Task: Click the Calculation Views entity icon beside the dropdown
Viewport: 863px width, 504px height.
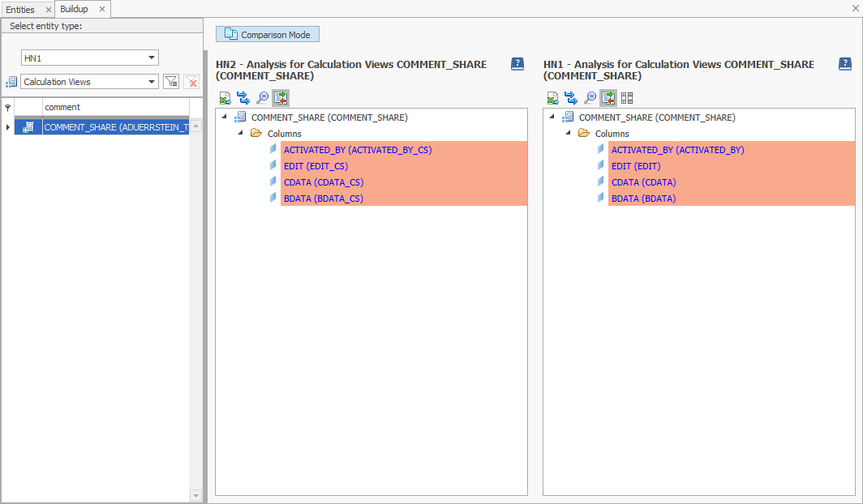Action: [10, 81]
